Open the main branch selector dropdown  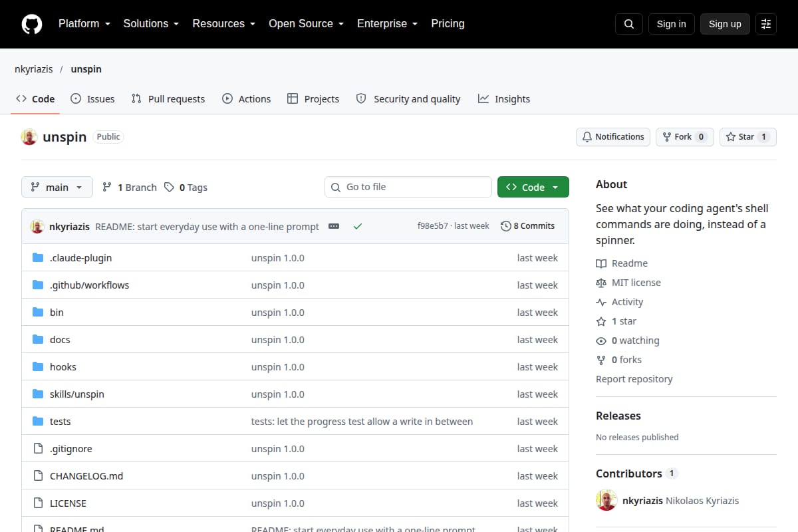pos(57,188)
